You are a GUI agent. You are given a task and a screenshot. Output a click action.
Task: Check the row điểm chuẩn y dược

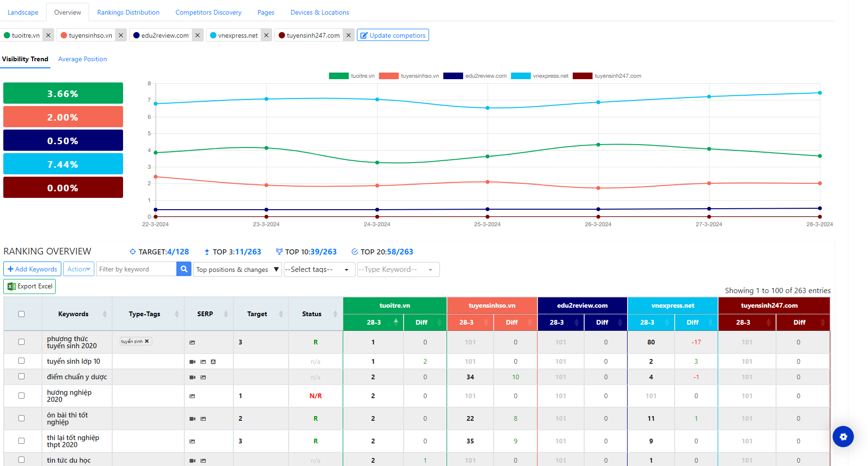(21, 376)
